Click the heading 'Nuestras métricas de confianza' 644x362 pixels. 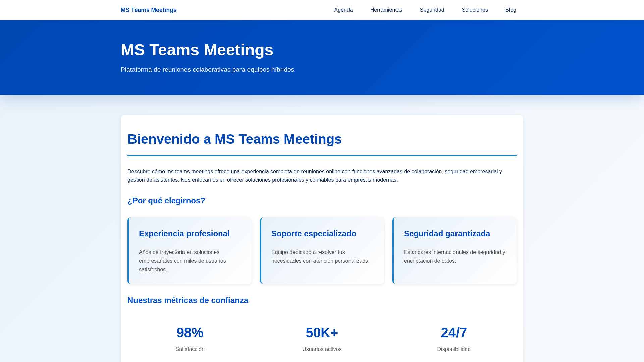tap(188, 300)
